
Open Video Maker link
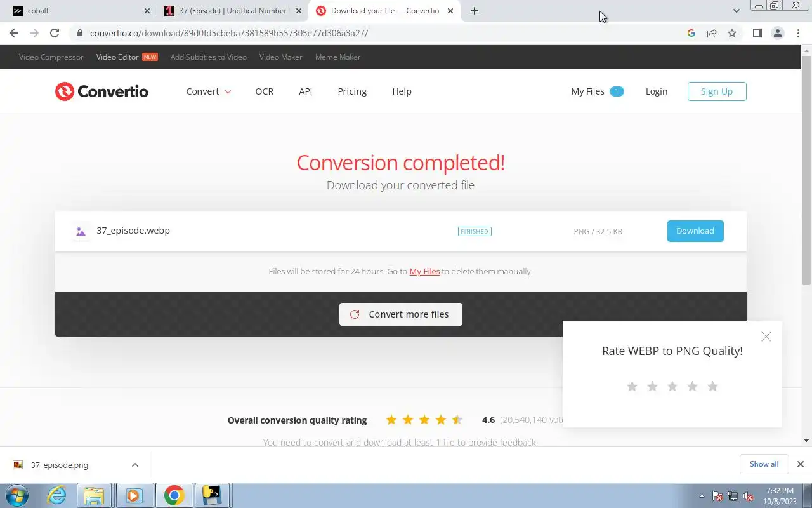(x=280, y=57)
